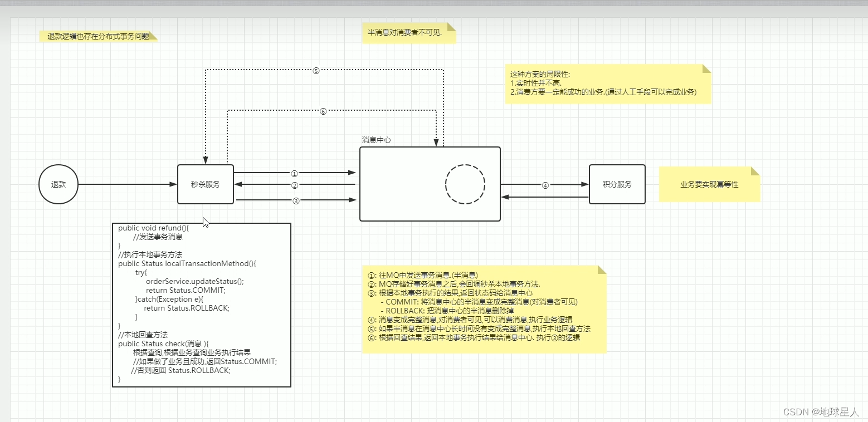Click the //执行本地事务方法 comment line
This screenshot has height=422, width=868.
(x=150, y=254)
